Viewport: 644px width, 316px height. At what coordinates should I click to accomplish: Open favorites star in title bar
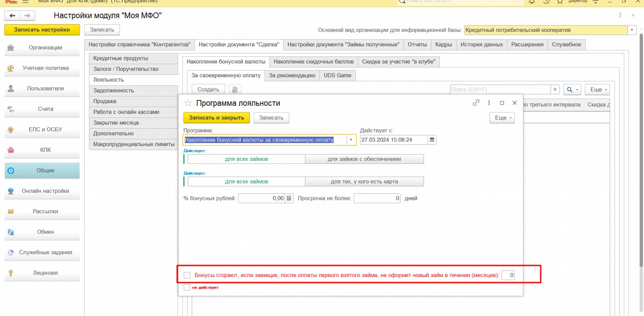(x=560, y=2)
